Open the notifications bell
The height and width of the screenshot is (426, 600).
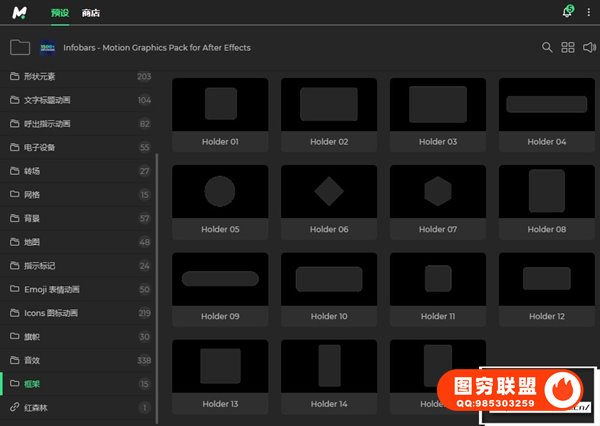pyautogui.click(x=567, y=12)
